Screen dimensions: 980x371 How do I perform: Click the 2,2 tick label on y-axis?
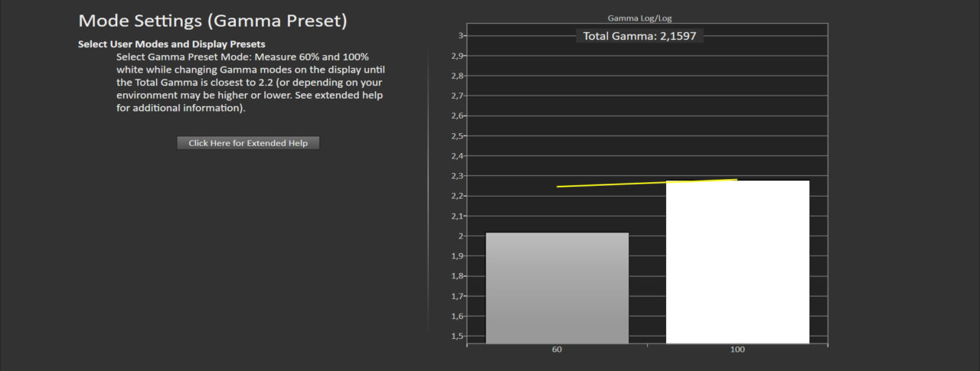click(457, 196)
